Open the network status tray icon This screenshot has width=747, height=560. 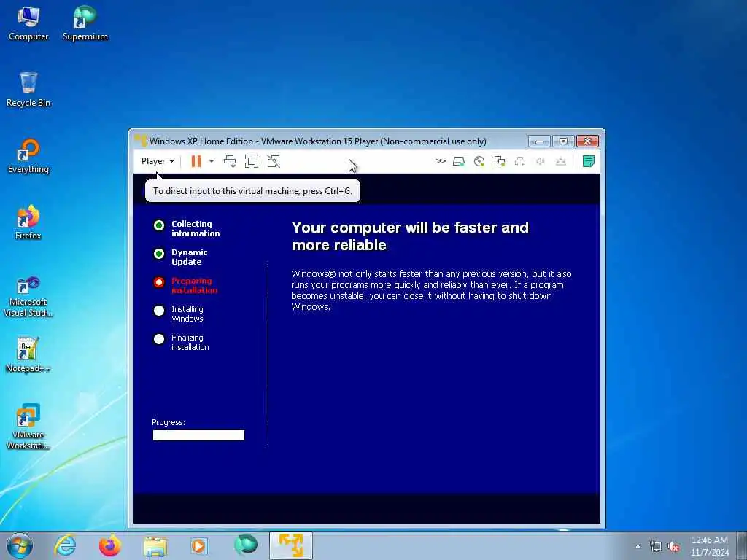[656, 547]
